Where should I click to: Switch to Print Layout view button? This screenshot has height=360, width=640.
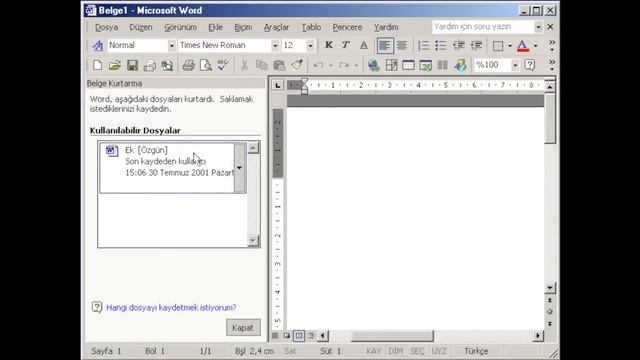coord(299,336)
